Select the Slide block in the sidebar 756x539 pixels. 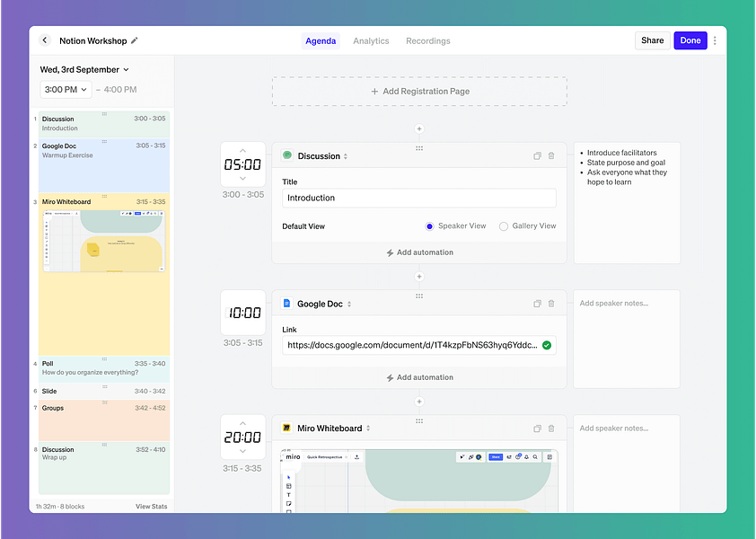[x=103, y=391]
